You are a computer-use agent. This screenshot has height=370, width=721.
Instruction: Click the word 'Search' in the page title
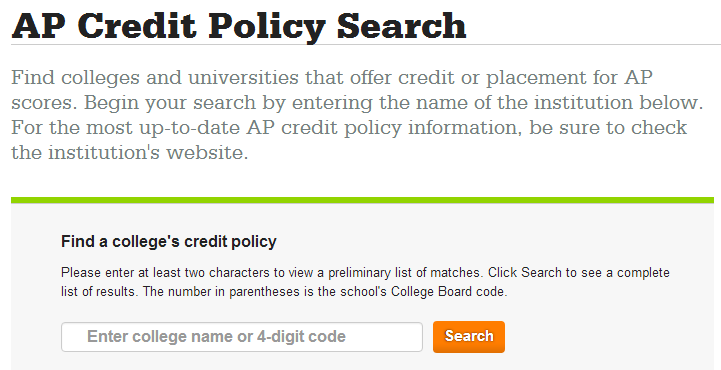401,26
